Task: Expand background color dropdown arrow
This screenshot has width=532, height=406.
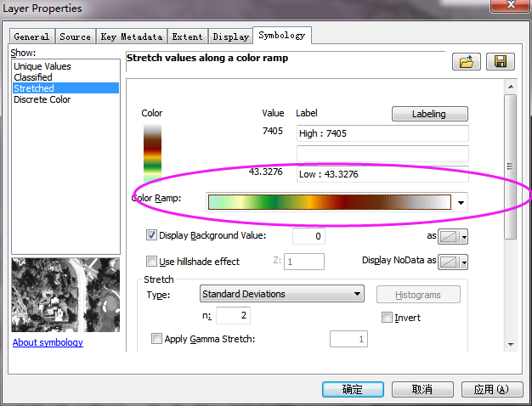Action: pos(464,237)
